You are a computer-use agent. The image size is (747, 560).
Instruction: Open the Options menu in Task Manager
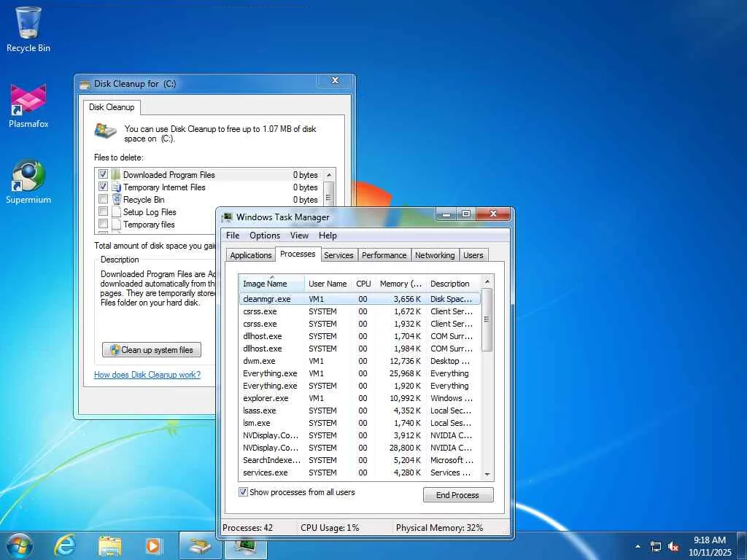click(x=264, y=236)
